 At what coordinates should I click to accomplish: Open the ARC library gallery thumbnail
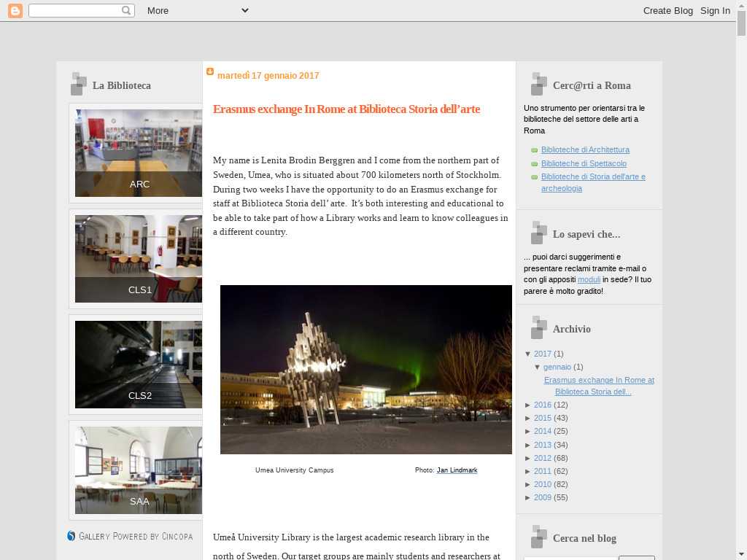click(x=139, y=152)
